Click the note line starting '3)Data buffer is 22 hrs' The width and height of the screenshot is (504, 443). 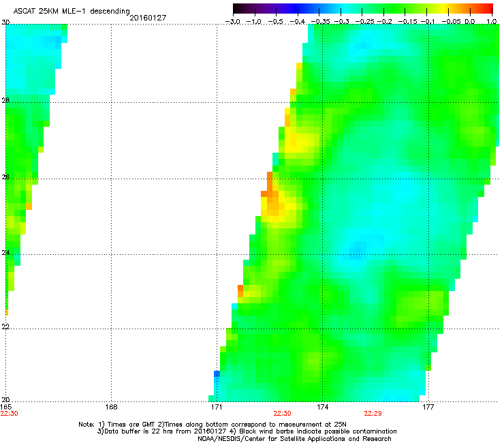(x=247, y=431)
